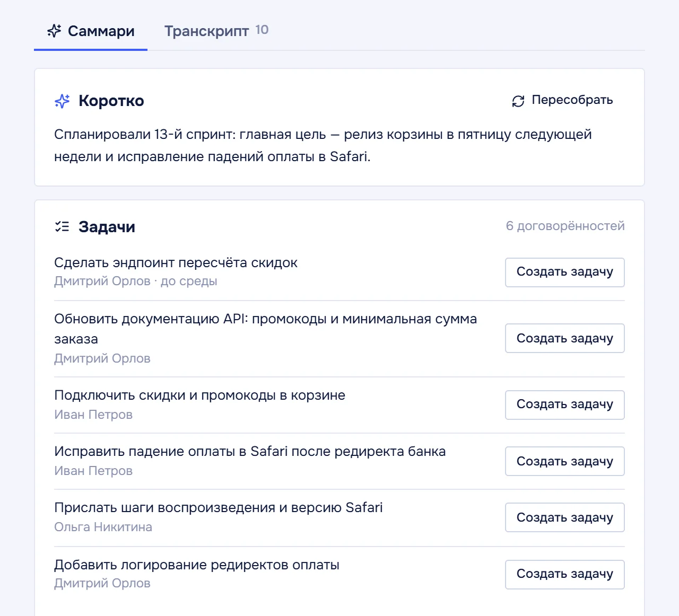Click the Коротко heading
Image resolution: width=679 pixels, height=616 pixels.
coord(111,101)
